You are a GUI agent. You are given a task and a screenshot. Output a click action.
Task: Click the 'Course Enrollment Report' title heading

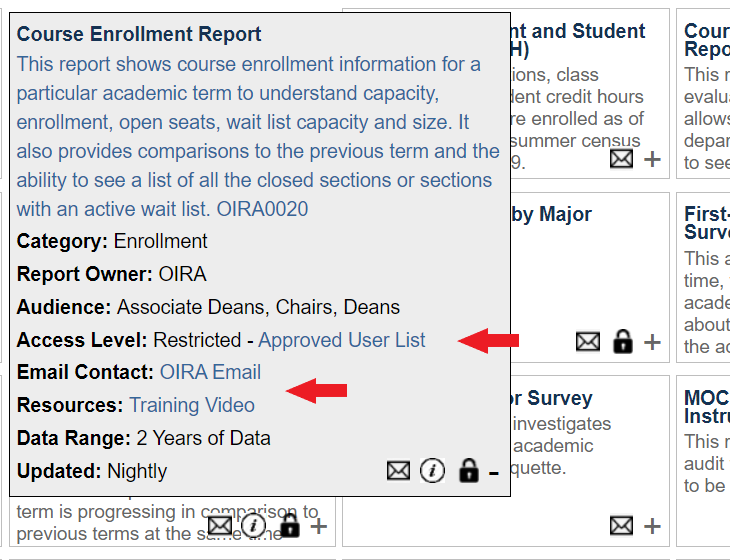pyautogui.click(x=139, y=34)
